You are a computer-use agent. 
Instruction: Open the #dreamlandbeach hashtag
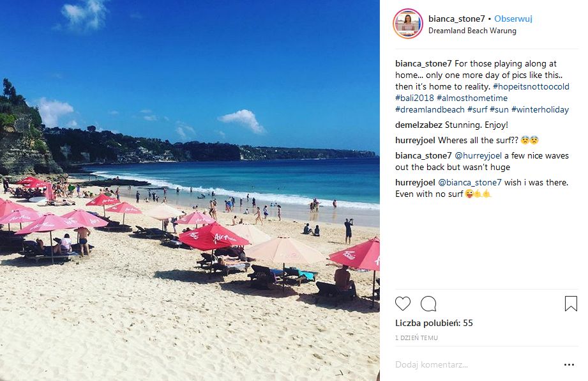coord(430,109)
